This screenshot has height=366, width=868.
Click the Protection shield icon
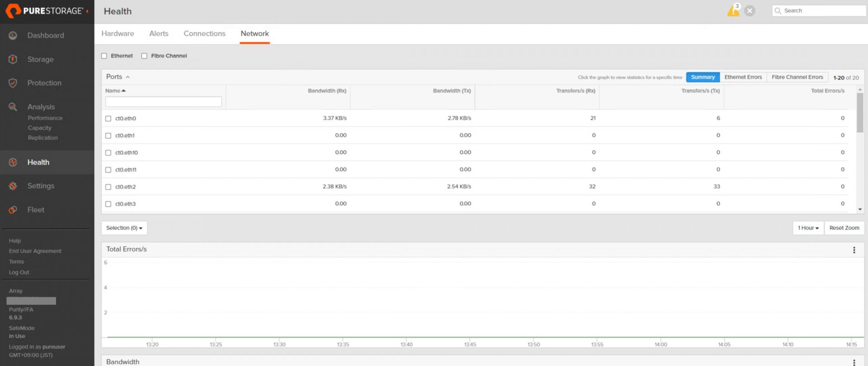13,83
